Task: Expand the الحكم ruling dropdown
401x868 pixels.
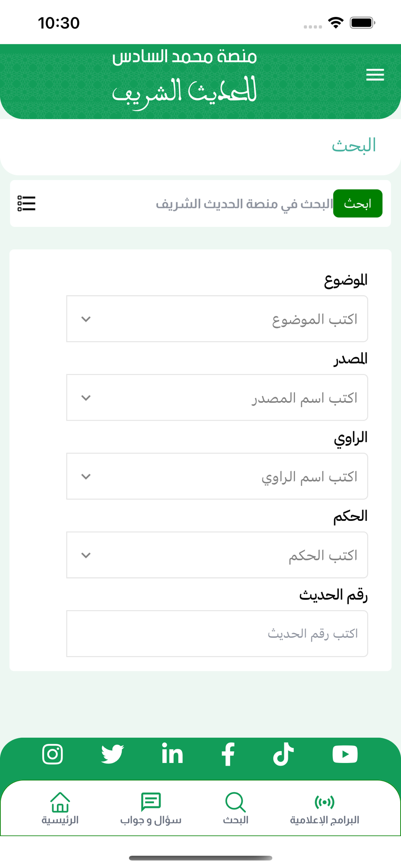Action: 217,555
